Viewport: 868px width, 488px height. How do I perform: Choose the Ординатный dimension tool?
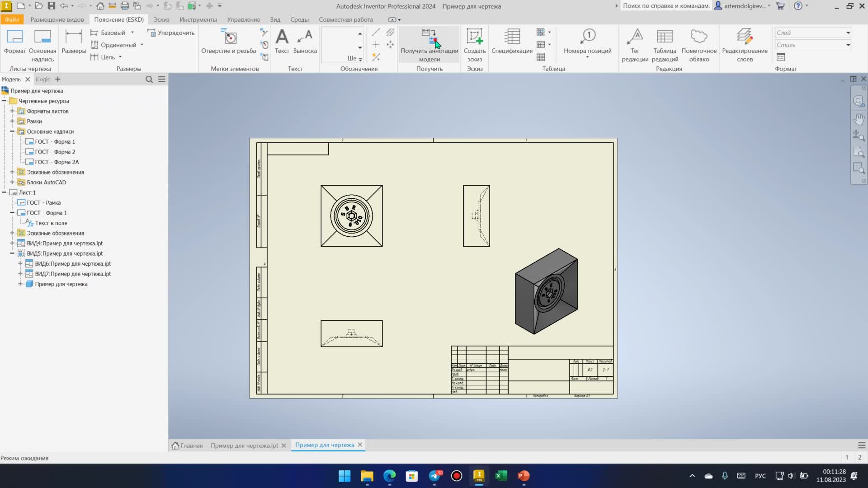(113, 45)
